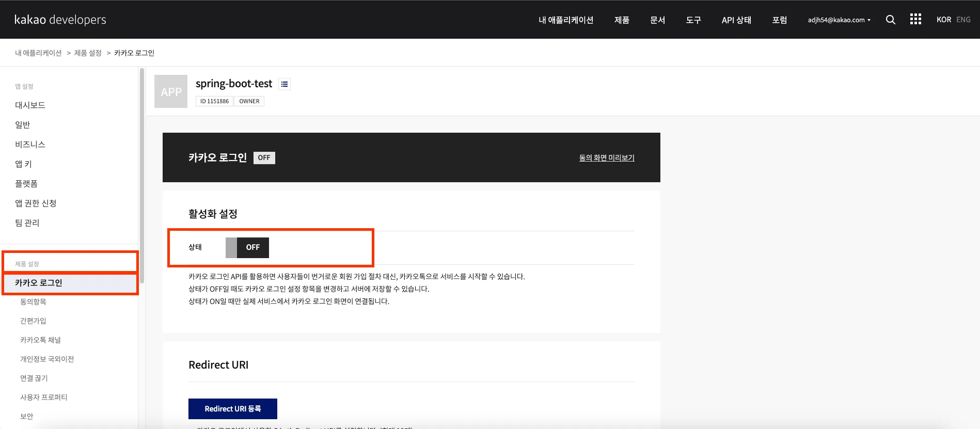The width and height of the screenshot is (980, 429).
Task: Click the sidebar vertical scrollbar
Action: [x=142, y=176]
